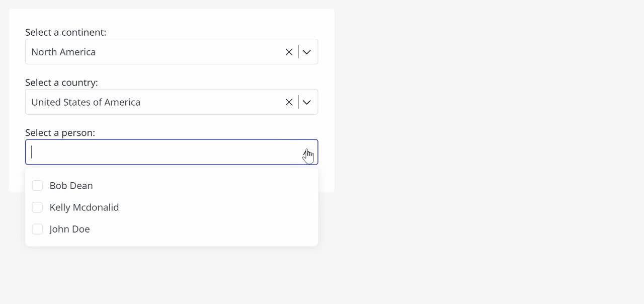Open the country dropdown chevron
This screenshot has height=304, width=644.
pos(306,102)
